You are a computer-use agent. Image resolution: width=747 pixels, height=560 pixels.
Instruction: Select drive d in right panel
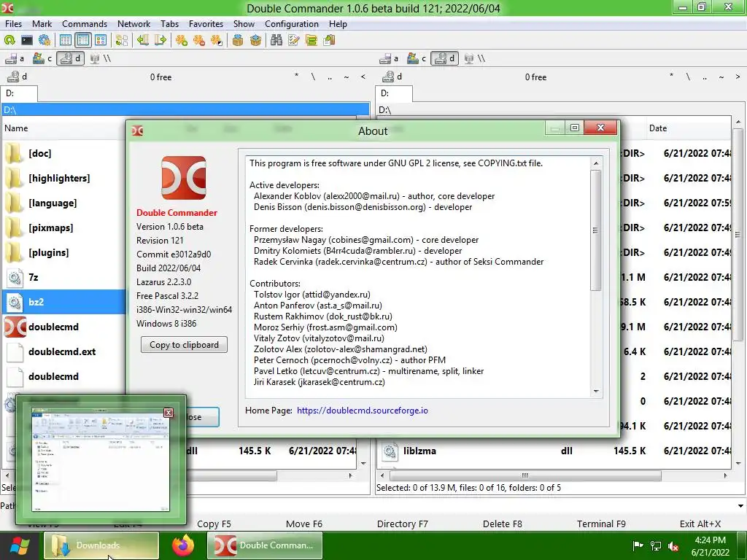[445, 58]
